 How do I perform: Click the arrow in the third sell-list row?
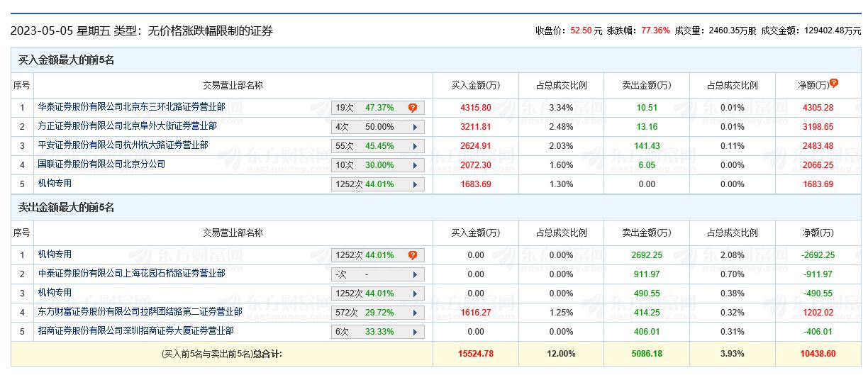(413, 294)
